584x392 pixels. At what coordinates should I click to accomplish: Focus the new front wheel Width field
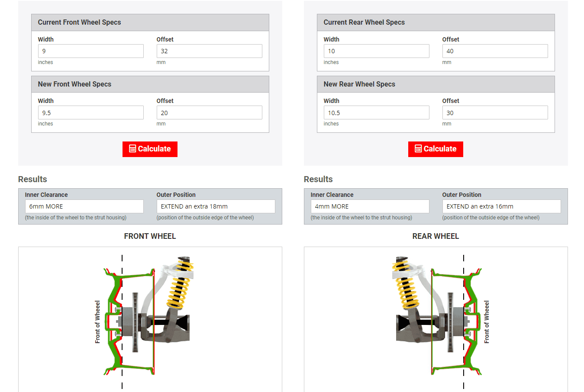click(x=91, y=112)
